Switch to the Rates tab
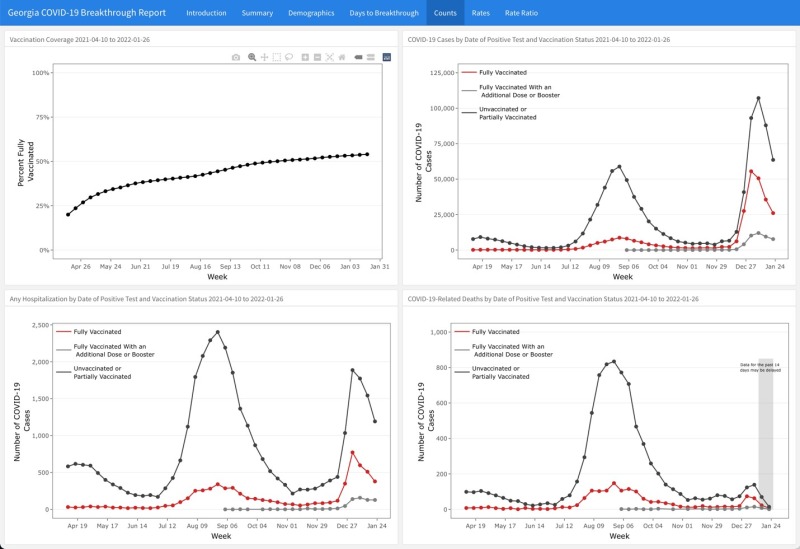800x549 pixels. [481, 13]
